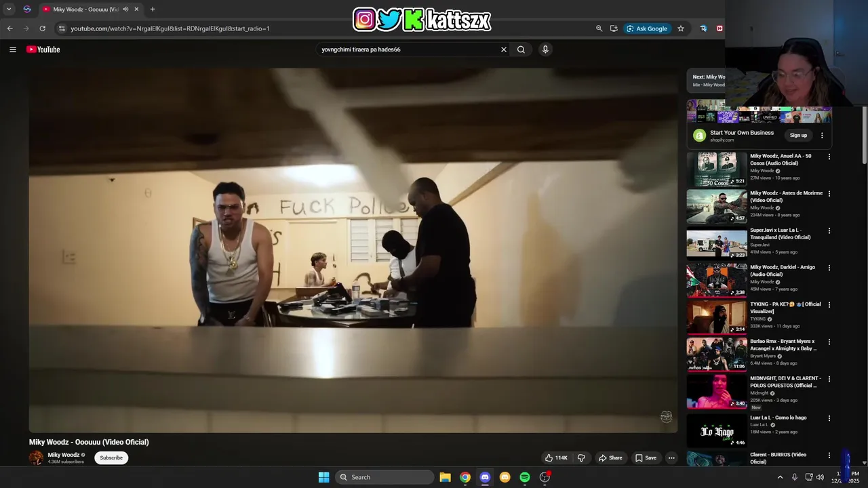
Task: Click the video player to pause
Action: [353, 249]
